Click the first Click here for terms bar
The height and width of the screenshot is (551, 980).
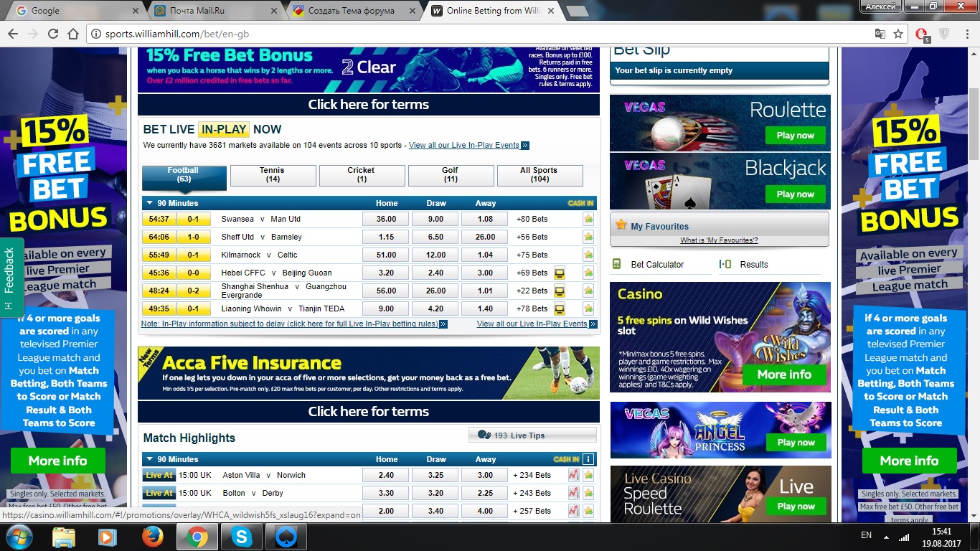pyautogui.click(x=369, y=104)
